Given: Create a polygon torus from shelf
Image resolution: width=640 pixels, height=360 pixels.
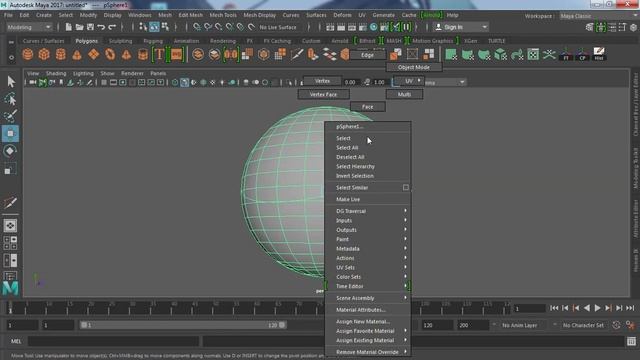Looking at the screenshot, I should 110,54.
